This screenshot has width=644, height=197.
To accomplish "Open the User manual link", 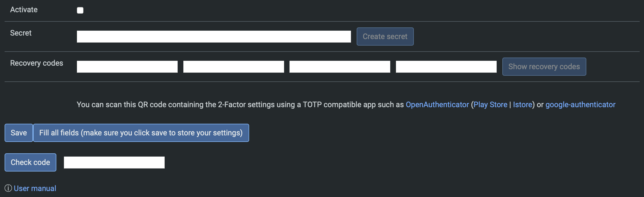I will pyautogui.click(x=35, y=188).
